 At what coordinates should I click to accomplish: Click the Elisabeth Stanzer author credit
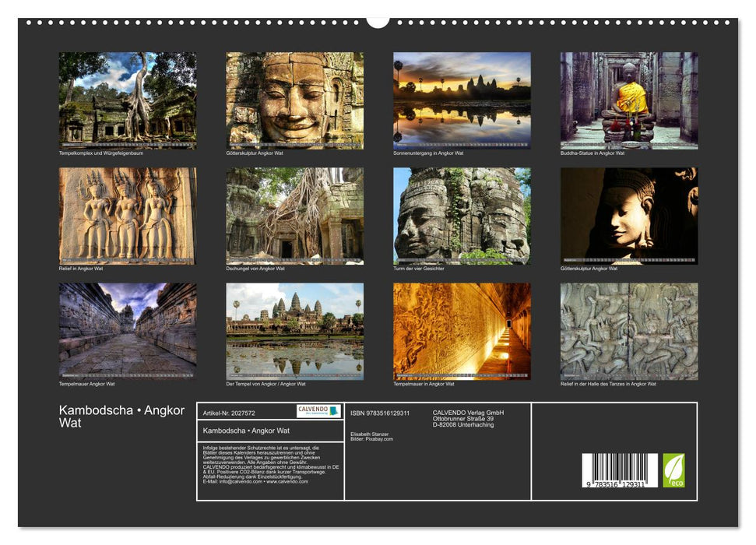click(x=371, y=434)
